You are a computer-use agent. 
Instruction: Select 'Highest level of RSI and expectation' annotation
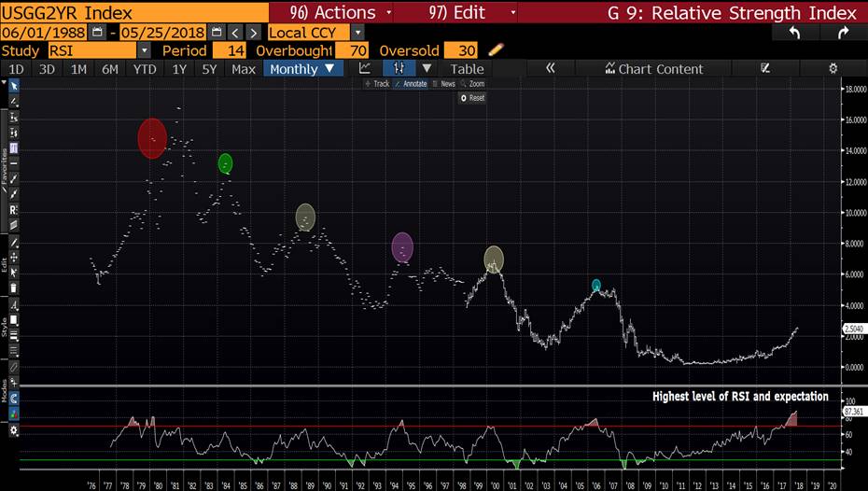[740, 397]
